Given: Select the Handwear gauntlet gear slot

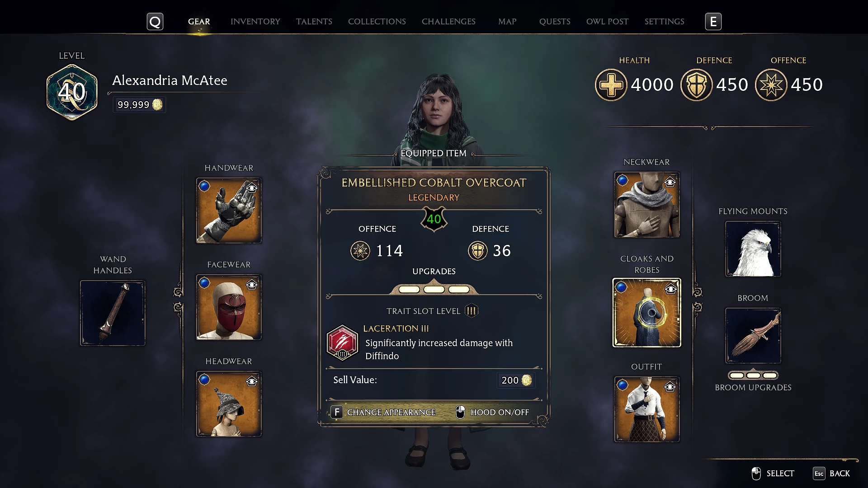Looking at the screenshot, I should (229, 211).
